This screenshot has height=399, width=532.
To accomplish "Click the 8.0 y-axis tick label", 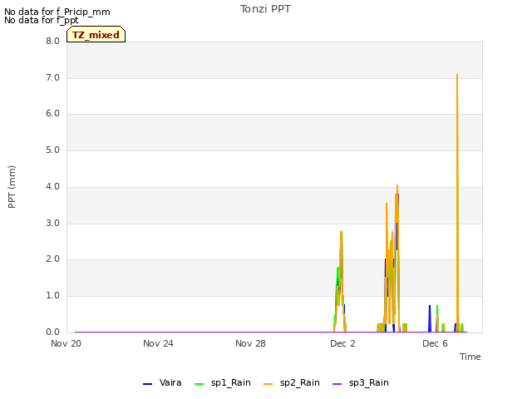I will point(52,41).
